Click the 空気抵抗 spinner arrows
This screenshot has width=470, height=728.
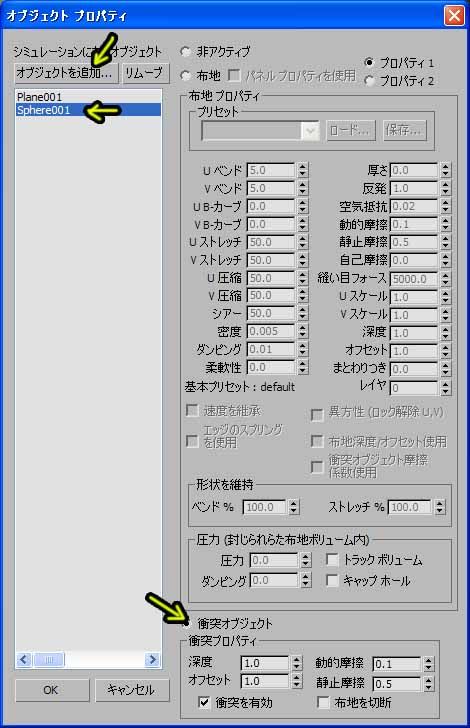pyautogui.click(x=445, y=206)
